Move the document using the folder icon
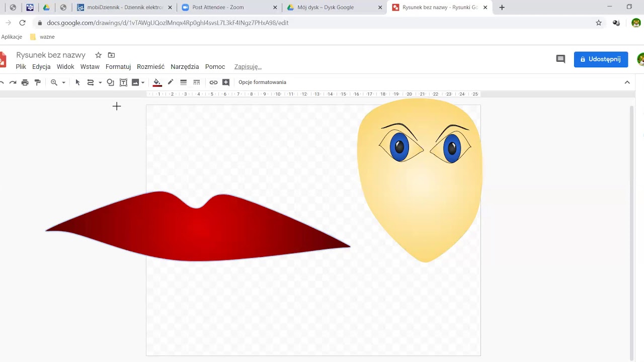 click(111, 55)
